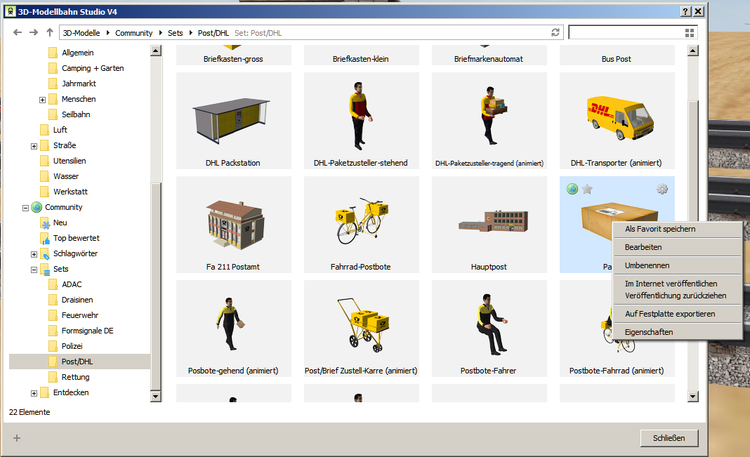The image size is (750, 457).
Task: Expand the Entdecken node
Action: (x=34, y=393)
